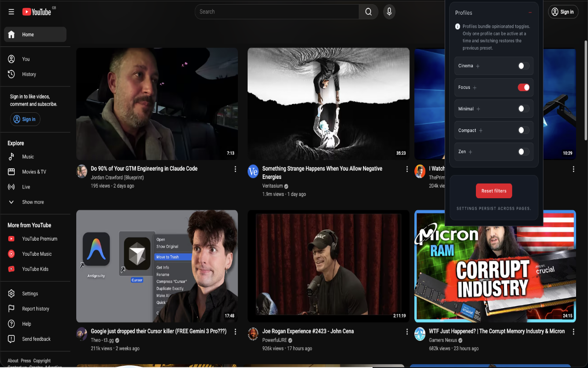588x368 pixels.
Task: Open video title Joe Rogan Experience #2423
Action: point(308,331)
